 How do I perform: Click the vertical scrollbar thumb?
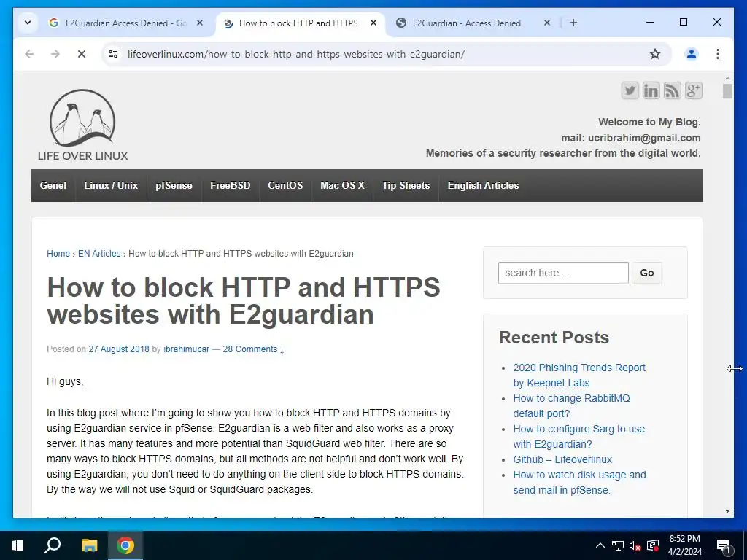727,91
